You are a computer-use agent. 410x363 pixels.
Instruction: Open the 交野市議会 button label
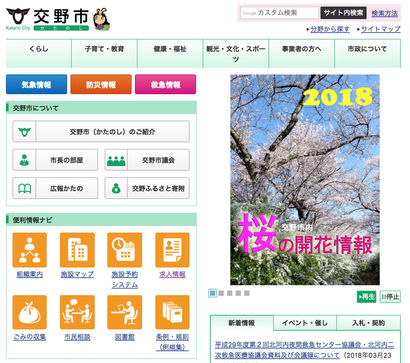[158, 160]
